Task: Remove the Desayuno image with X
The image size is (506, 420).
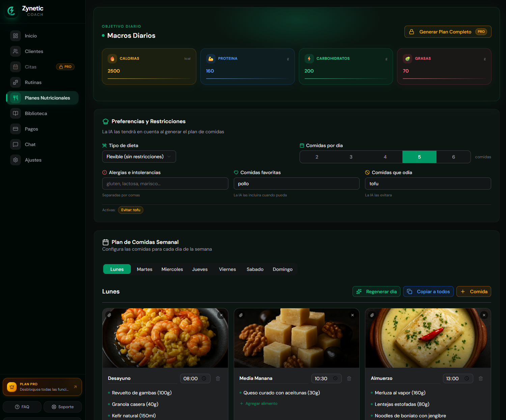Action: (x=221, y=315)
